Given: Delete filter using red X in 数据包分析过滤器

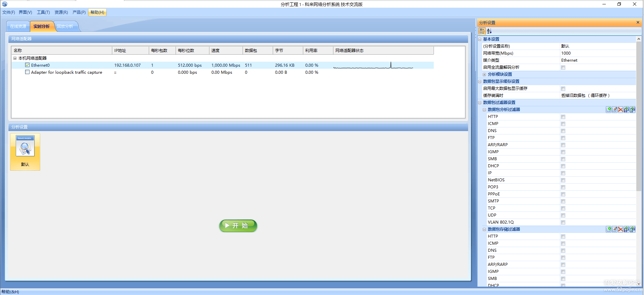Looking at the screenshot, I should coord(621,110).
